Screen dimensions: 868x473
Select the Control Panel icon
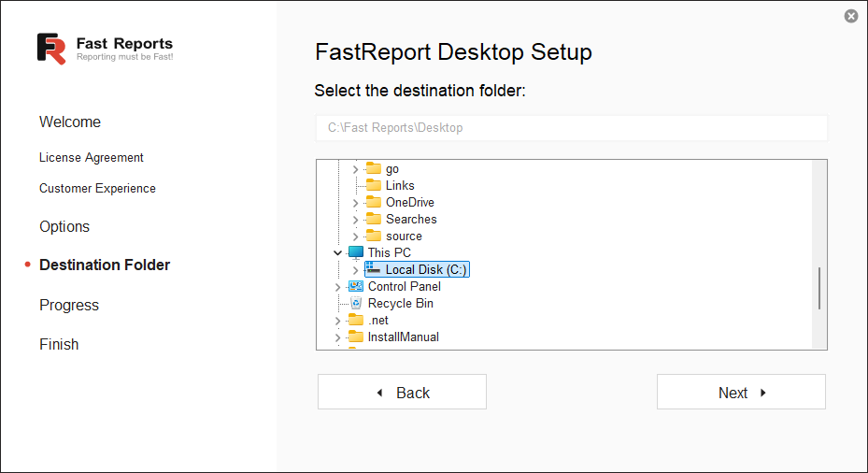(x=356, y=286)
